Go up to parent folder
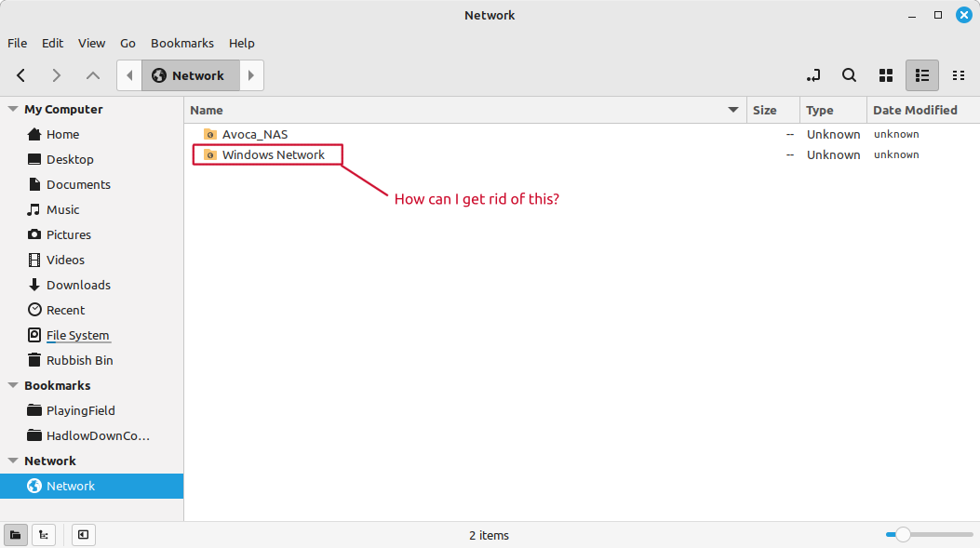This screenshot has height=548, width=980. 92,75
